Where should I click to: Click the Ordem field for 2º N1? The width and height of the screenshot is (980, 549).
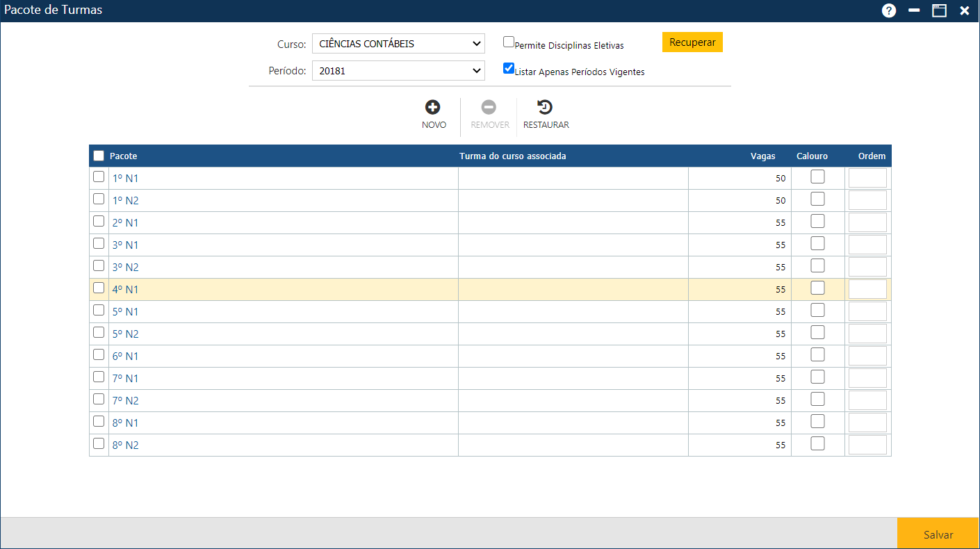pyautogui.click(x=867, y=222)
